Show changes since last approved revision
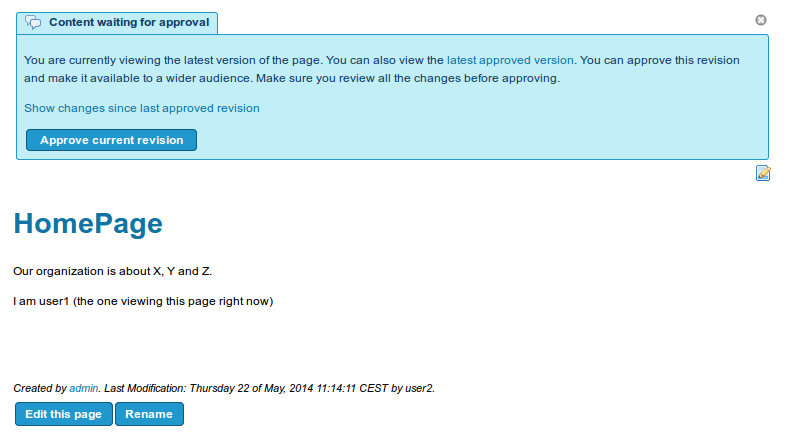The width and height of the screenshot is (787, 443). (142, 108)
